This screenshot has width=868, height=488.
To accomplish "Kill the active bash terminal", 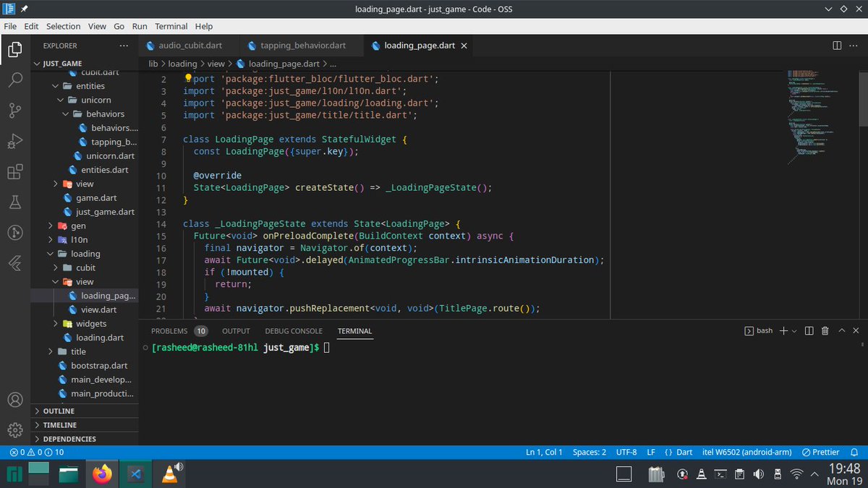I will click(825, 330).
